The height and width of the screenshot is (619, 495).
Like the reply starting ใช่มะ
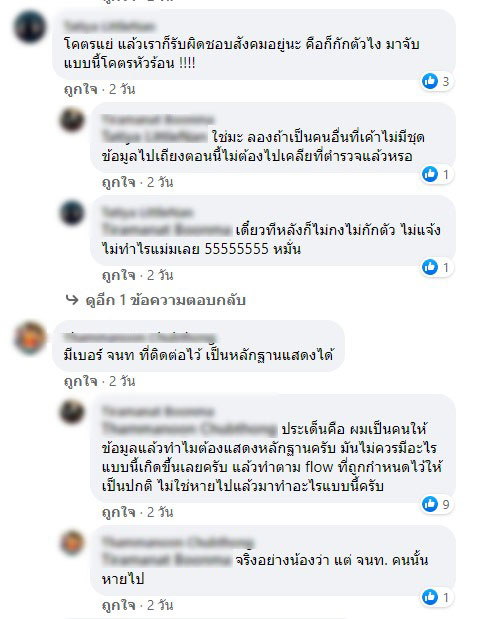(118, 182)
